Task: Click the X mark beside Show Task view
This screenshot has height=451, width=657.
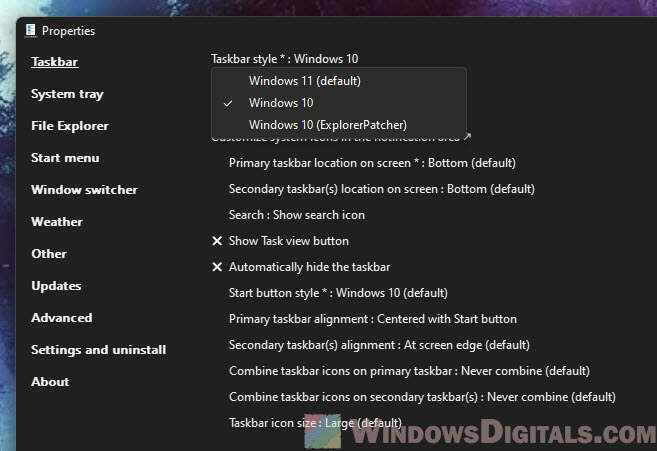Action: pos(217,241)
